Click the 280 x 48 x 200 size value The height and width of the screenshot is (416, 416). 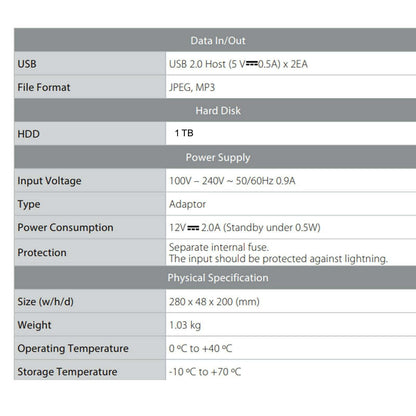[214, 302]
